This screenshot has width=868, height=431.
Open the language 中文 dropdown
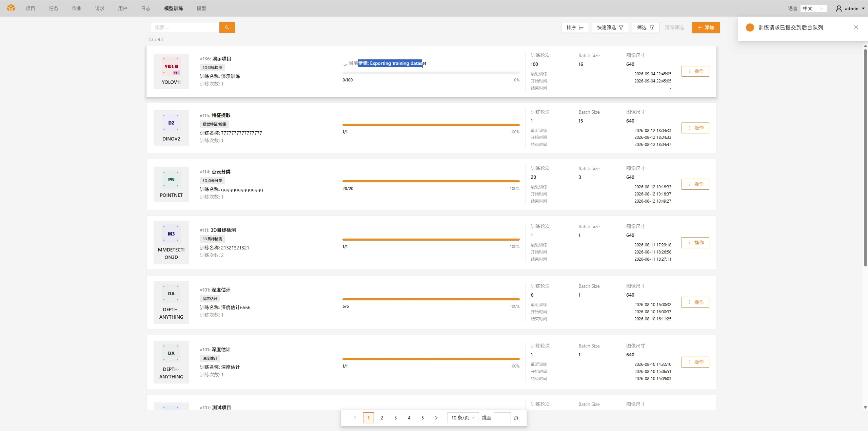pyautogui.click(x=813, y=8)
